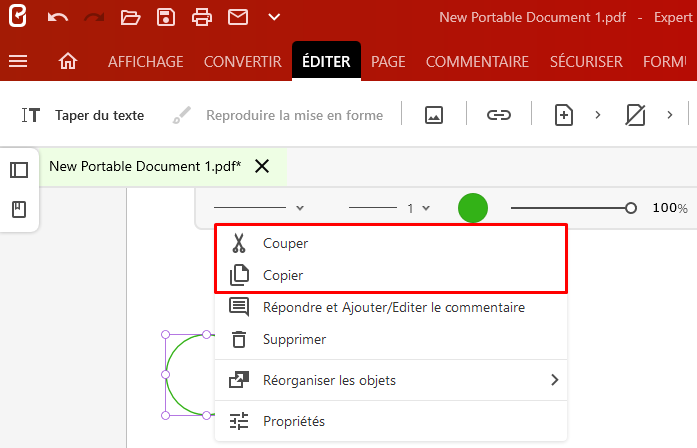The width and height of the screenshot is (697, 448).
Task: Open the bookmarks side panel icon
Action: [19, 209]
